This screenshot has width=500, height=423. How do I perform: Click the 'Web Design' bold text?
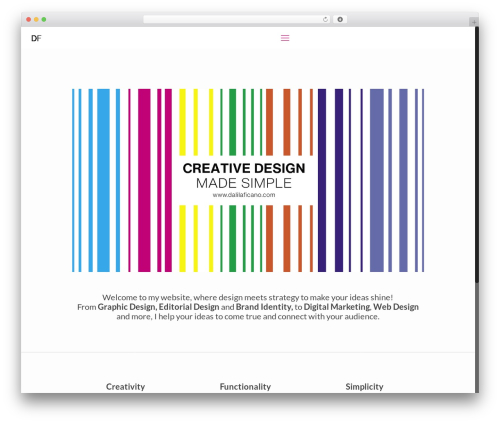(x=396, y=307)
